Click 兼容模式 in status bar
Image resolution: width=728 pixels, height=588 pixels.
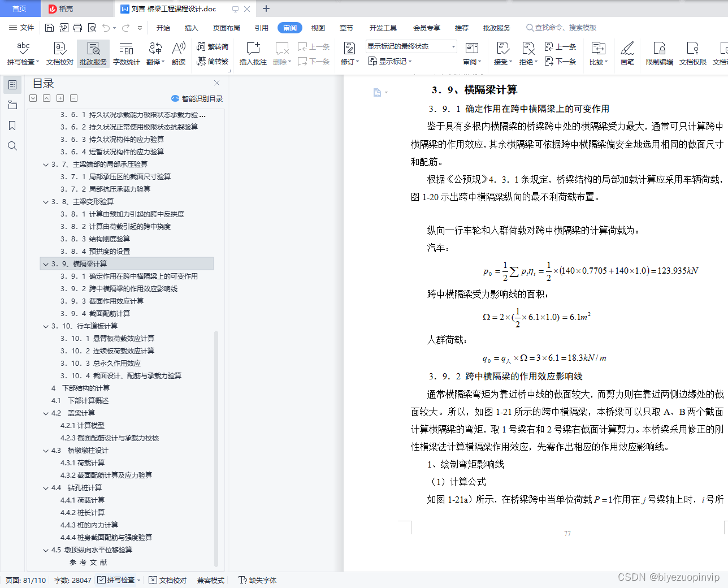211,580
